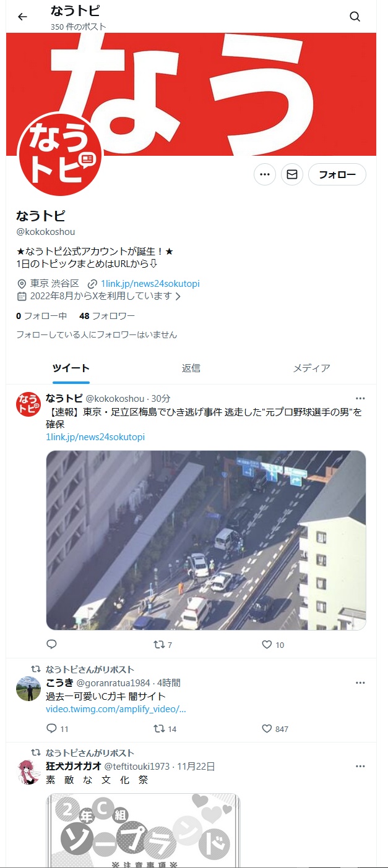
Task: Open more menu on こうき's post
Action: (360, 683)
